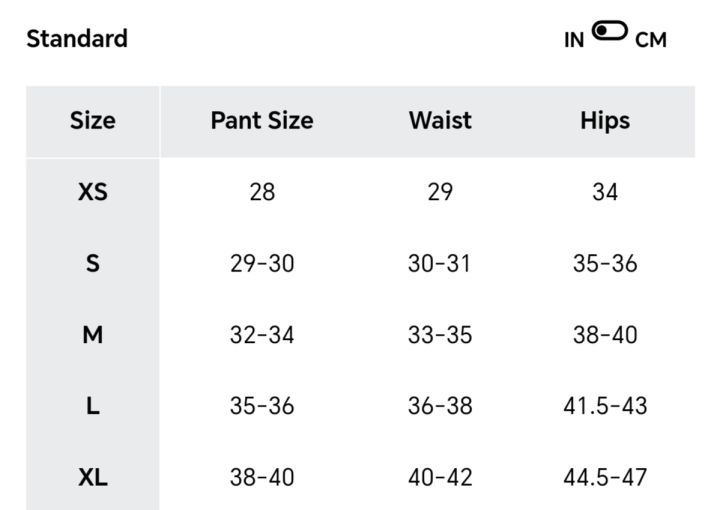720x510 pixels.
Task: Click the Waist column header
Action: point(440,121)
